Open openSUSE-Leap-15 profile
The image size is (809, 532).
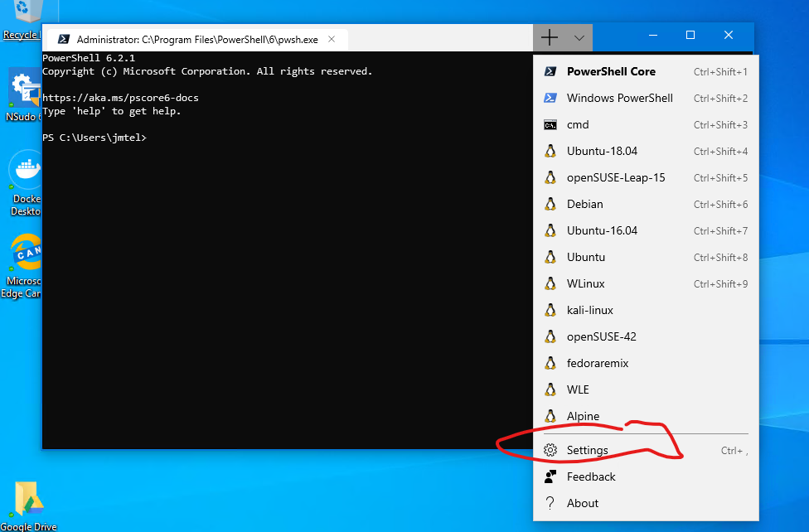click(646, 177)
